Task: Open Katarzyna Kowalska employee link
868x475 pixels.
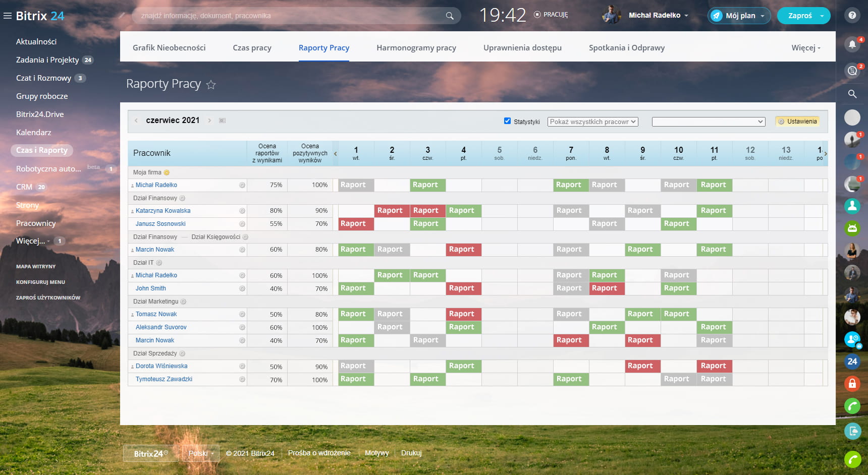Action: click(x=163, y=211)
